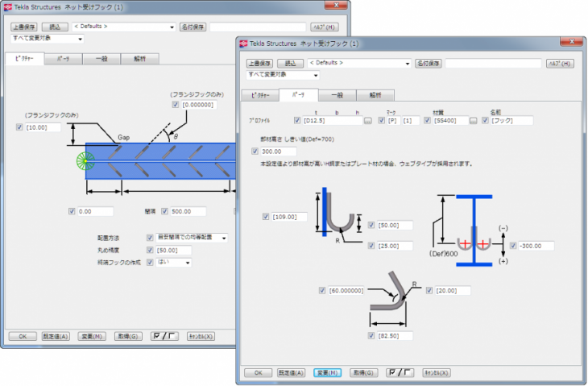Click 読込 button in front window
This screenshot has width=588, height=386.
[290, 64]
